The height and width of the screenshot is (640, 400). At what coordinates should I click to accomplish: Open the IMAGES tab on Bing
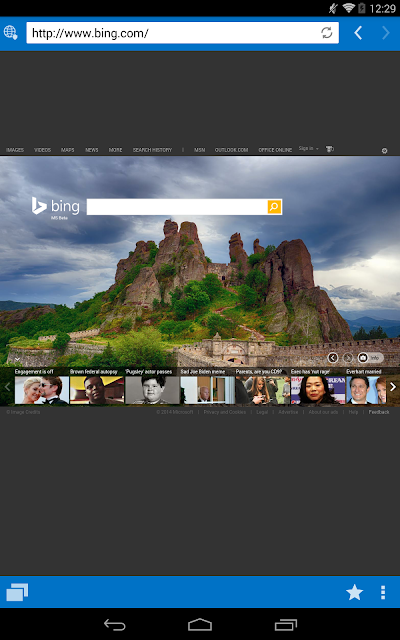[x=15, y=150]
